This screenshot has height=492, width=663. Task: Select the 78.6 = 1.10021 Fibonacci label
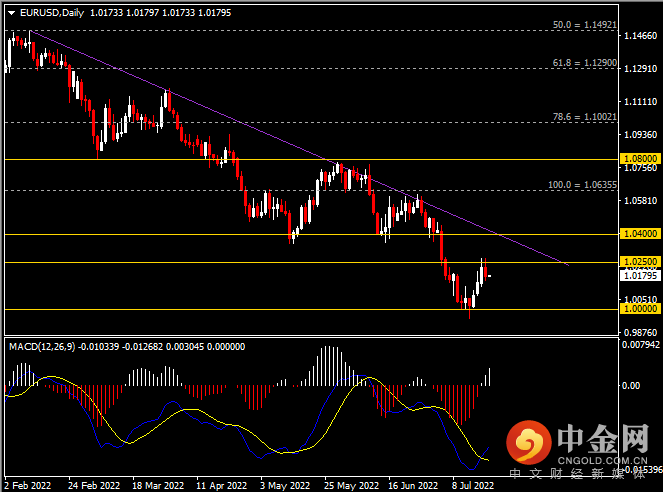point(584,117)
